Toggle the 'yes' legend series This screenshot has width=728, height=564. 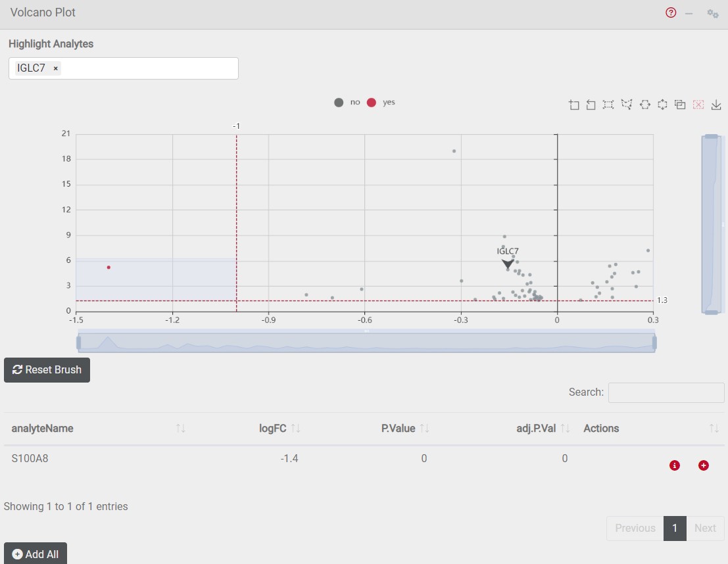pyautogui.click(x=381, y=103)
